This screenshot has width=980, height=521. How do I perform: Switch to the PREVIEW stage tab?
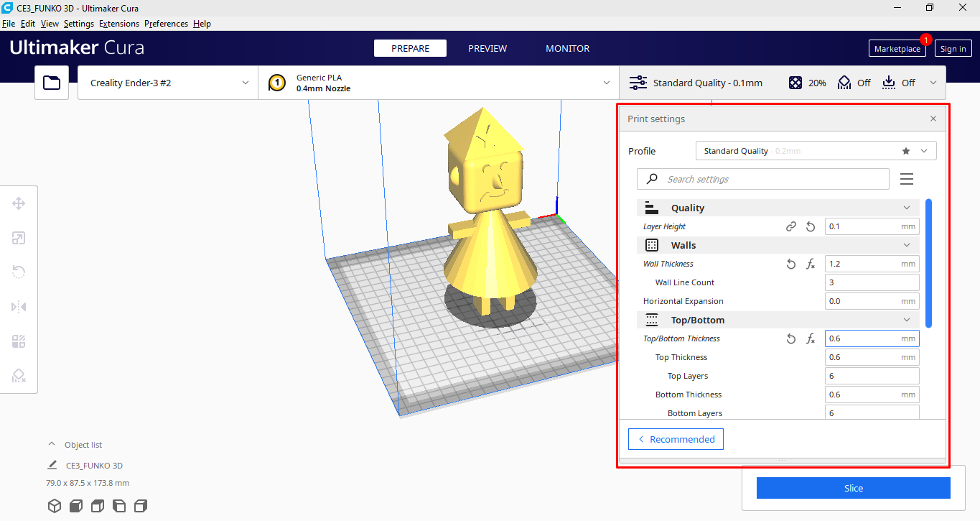[487, 48]
